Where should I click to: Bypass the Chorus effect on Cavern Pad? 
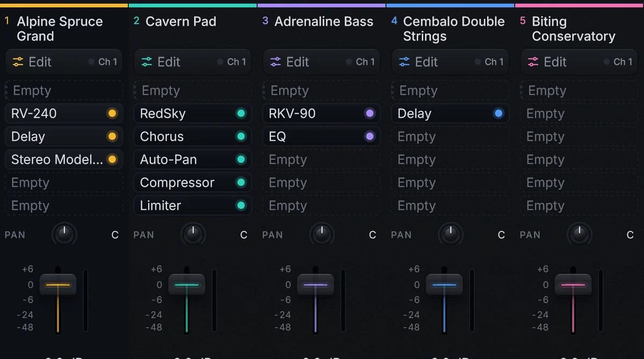point(241,136)
